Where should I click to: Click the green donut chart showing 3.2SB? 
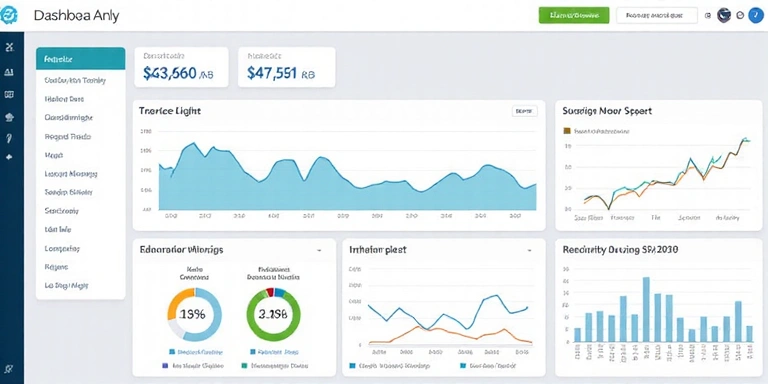(273, 314)
